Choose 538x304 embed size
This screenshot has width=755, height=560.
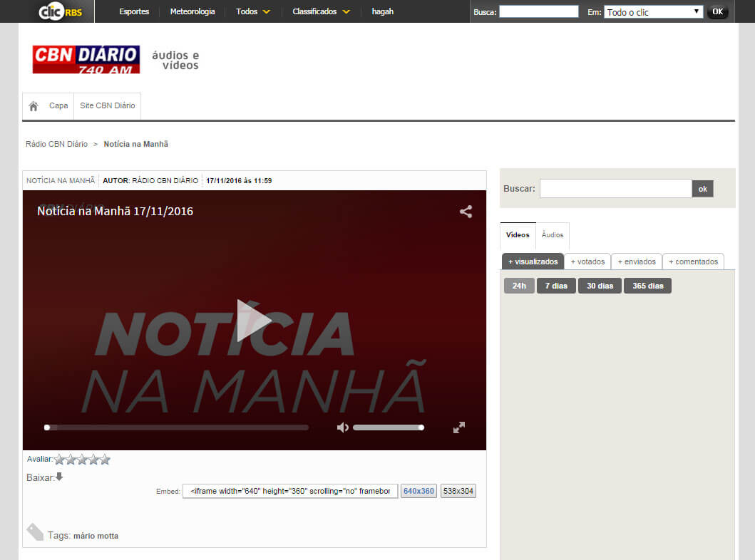458,491
